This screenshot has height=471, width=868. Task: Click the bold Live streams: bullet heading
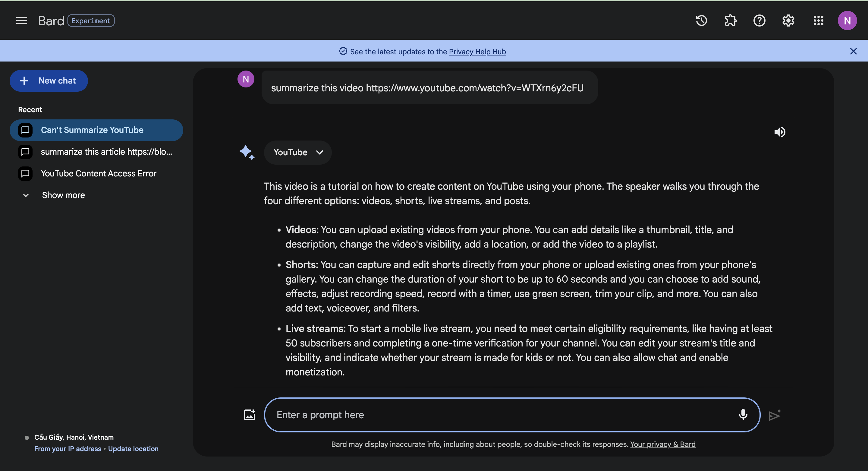(316, 329)
